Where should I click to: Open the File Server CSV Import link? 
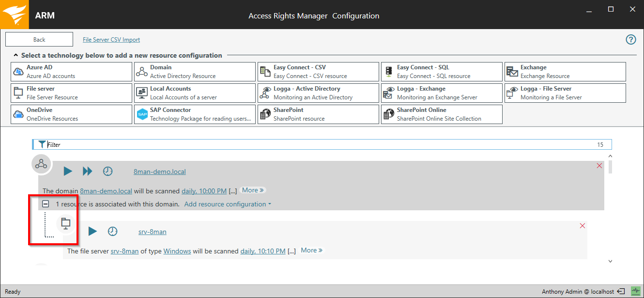(x=111, y=40)
